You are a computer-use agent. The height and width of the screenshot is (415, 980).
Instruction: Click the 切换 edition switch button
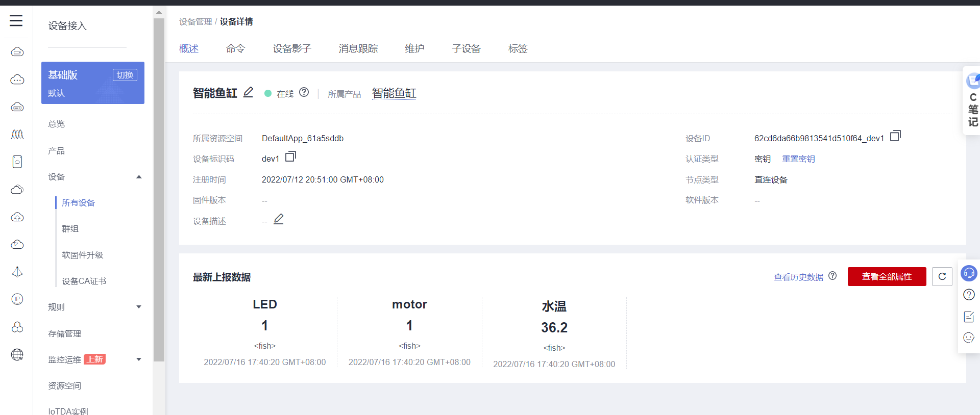(125, 75)
